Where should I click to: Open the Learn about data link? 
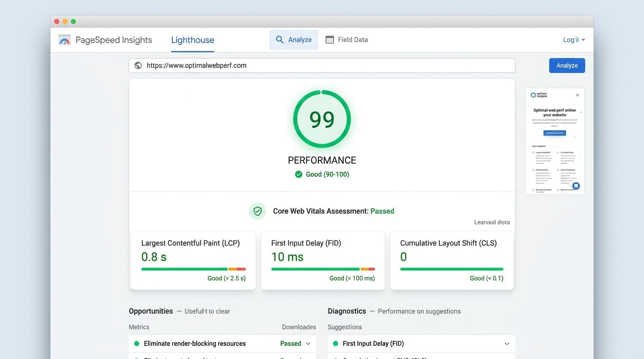click(492, 223)
